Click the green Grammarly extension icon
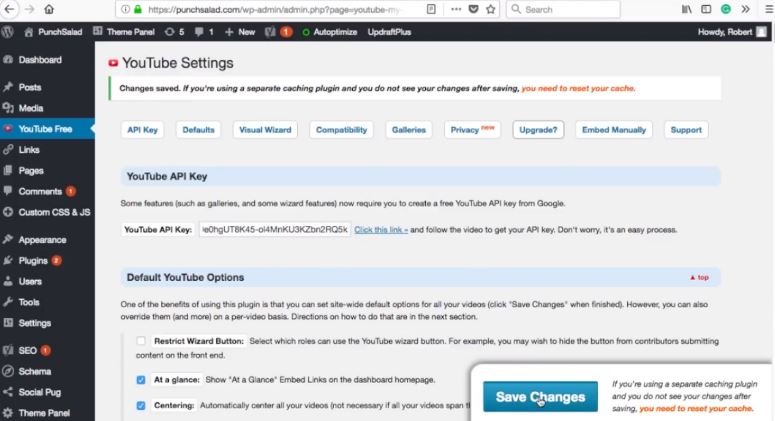This screenshot has height=421, width=775. click(726, 9)
